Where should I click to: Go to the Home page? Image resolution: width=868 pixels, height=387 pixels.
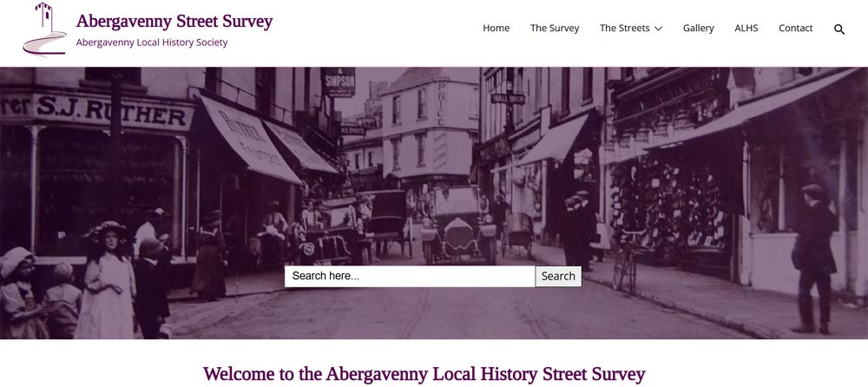(x=496, y=29)
